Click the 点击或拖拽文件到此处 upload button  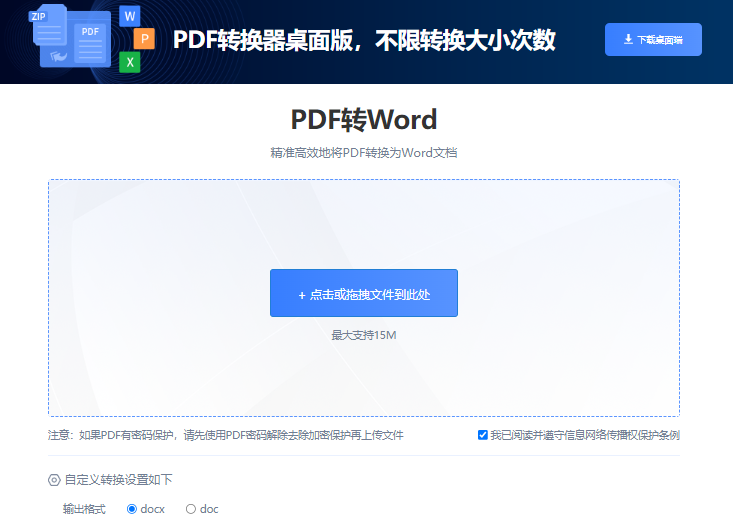[x=364, y=293]
